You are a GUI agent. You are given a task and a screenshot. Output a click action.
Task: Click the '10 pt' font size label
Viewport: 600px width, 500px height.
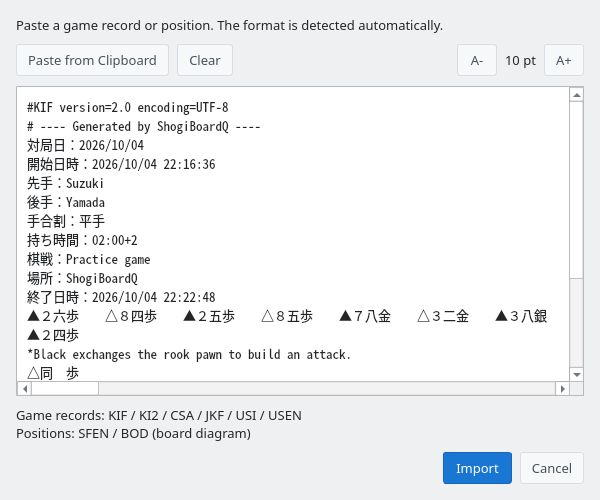pyautogui.click(x=520, y=60)
